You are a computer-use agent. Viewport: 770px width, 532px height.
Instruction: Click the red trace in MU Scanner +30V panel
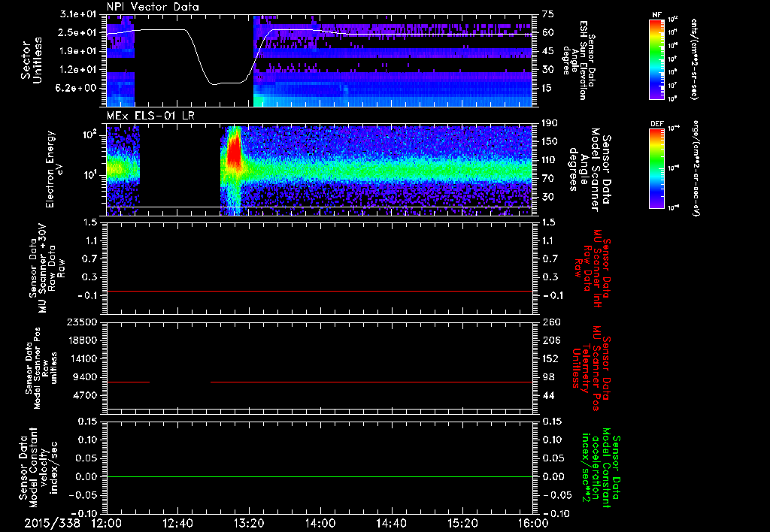(x=319, y=291)
